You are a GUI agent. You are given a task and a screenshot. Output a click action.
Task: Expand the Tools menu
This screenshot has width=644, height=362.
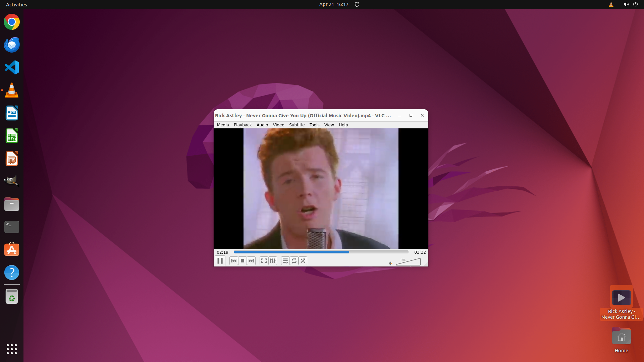click(314, 125)
